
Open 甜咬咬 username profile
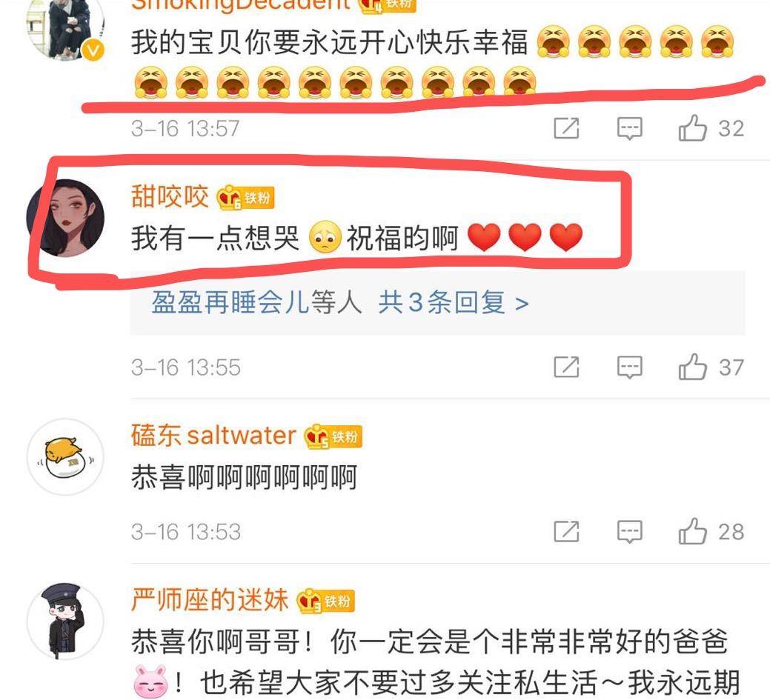click(x=170, y=197)
